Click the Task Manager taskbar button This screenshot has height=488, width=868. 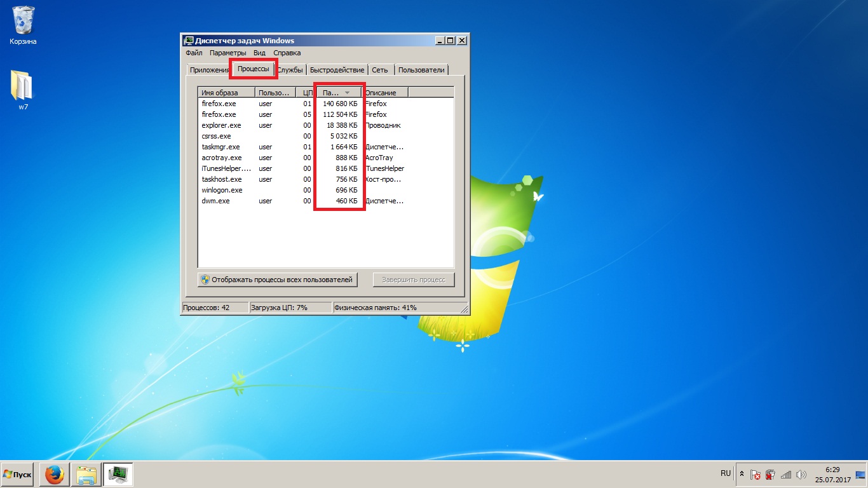(118, 475)
